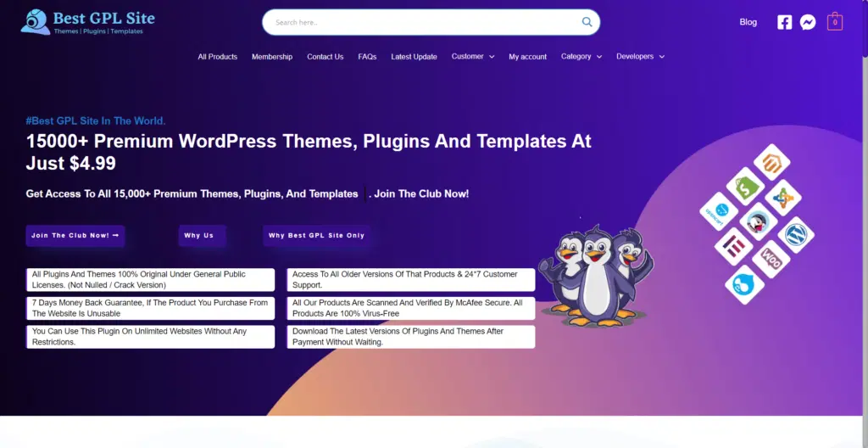Viewport: 868px width, 448px height.
Task: Click the OpenCart diamond icon
Action: coord(719,211)
